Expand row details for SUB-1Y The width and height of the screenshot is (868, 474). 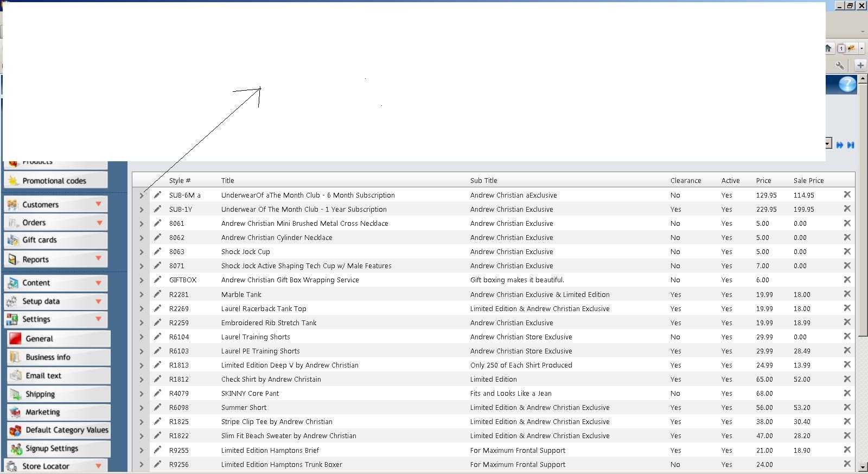click(x=142, y=210)
